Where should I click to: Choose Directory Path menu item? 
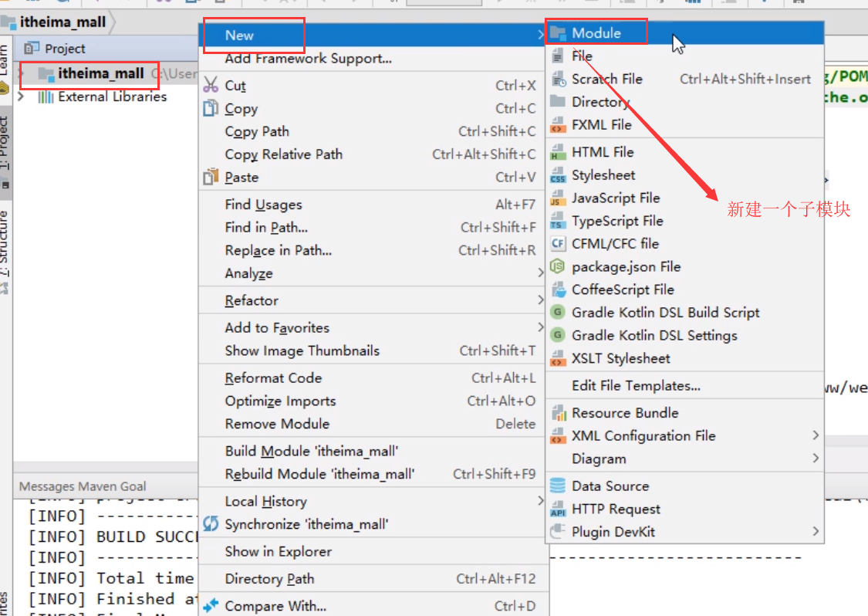(373, 579)
